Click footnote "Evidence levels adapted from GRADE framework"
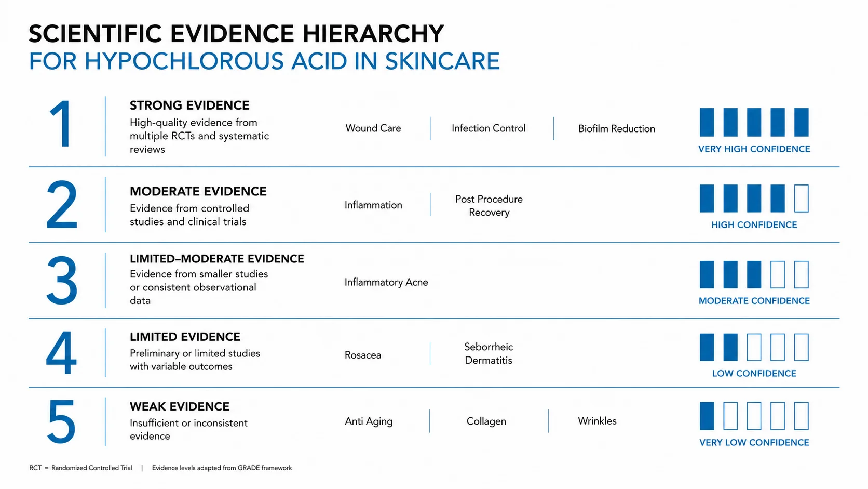 pos(222,468)
